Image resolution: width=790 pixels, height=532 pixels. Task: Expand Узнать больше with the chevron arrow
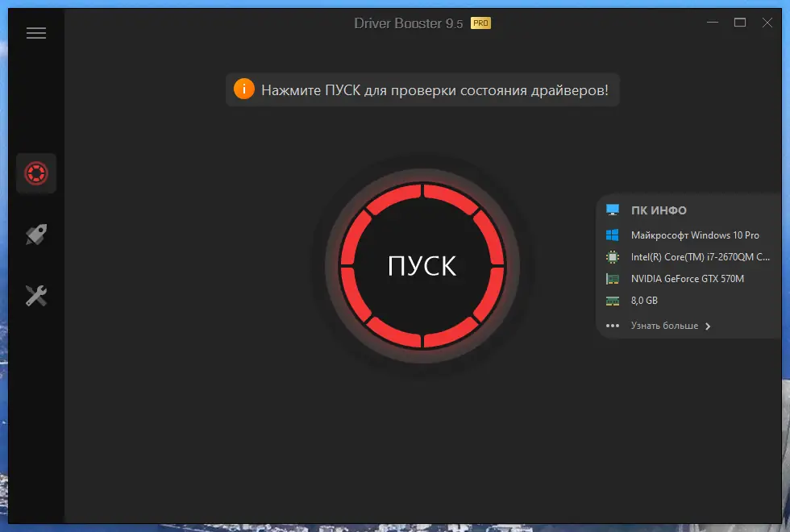(708, 326)
